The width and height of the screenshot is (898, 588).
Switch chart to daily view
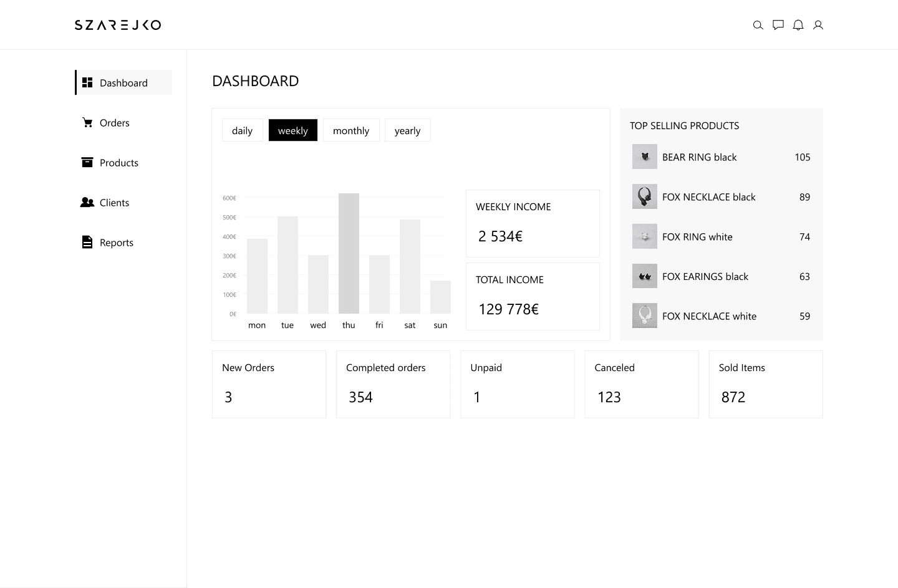(243, 130)
